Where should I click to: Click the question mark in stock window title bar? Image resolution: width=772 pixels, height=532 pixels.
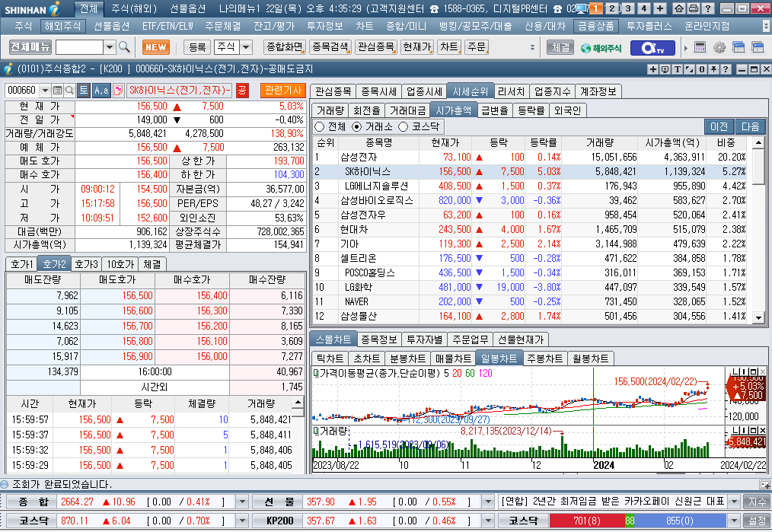726,69
